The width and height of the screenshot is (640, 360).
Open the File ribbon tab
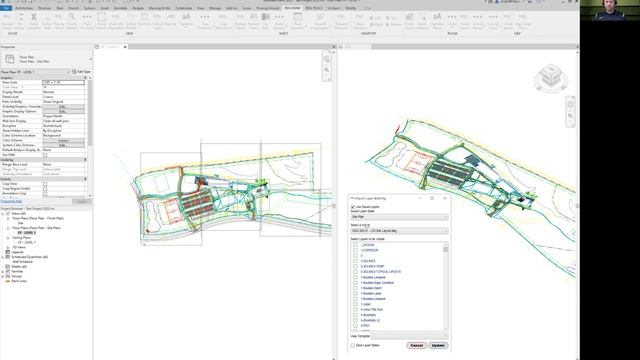pos(6,8)
